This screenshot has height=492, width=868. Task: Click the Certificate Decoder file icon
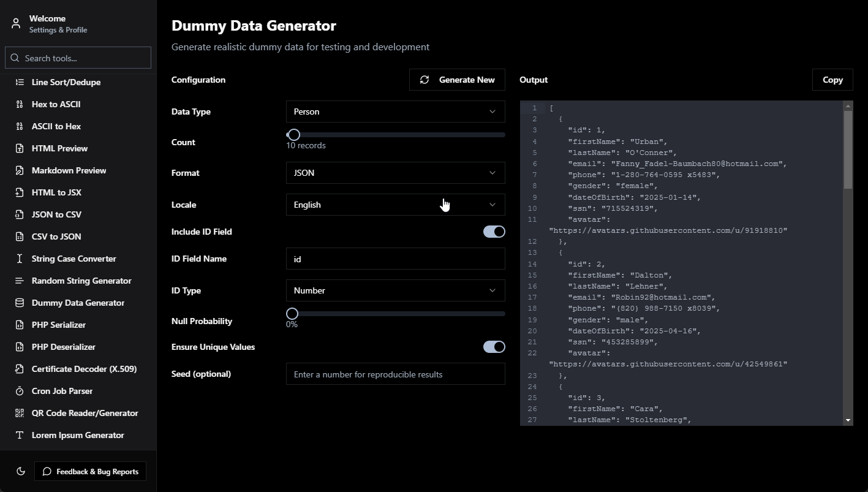point(20,369)
